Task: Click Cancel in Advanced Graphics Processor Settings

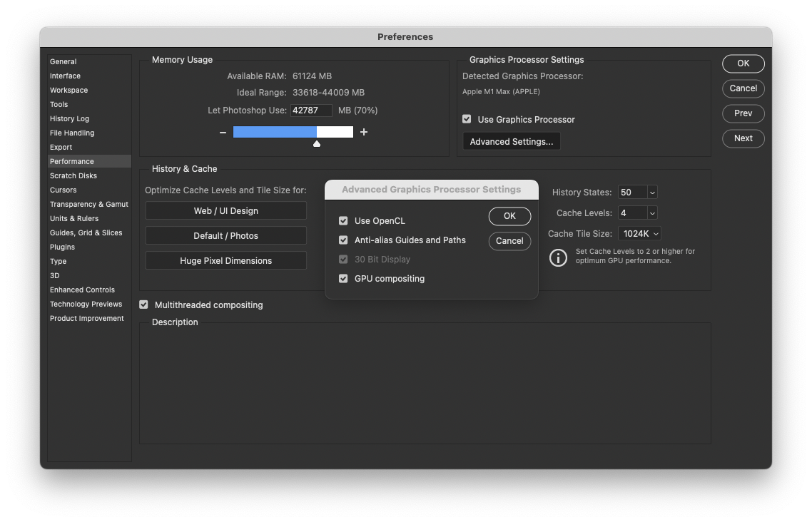Action: coord(509,241)
